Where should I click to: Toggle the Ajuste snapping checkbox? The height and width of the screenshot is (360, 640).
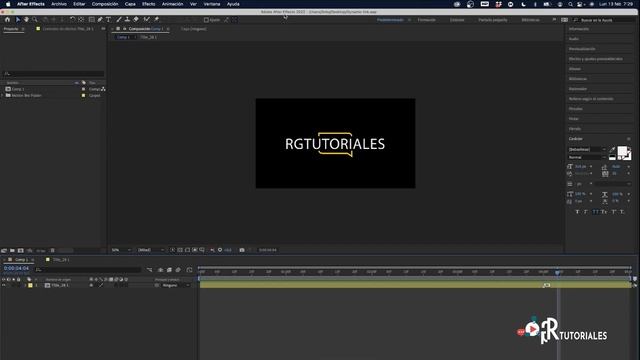point(206,20)
